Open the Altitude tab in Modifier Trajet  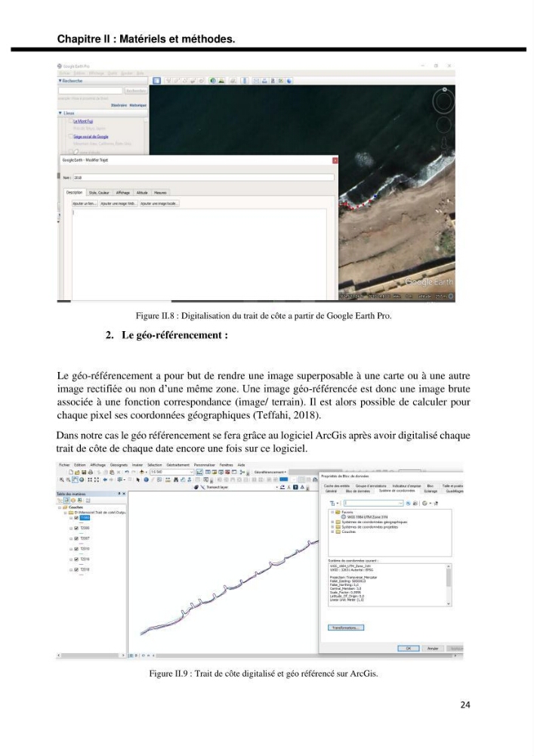(142, 192)
